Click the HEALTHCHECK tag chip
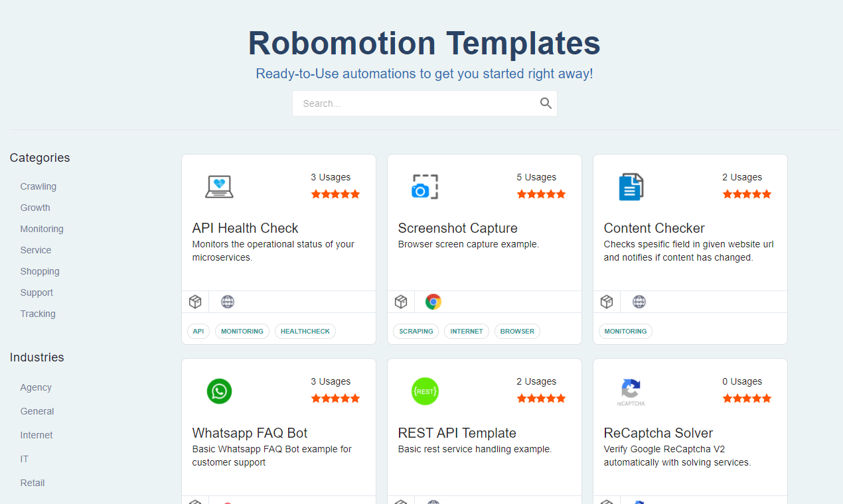The height and width of the screenshot is (504, 843). (x=305, y=331)
